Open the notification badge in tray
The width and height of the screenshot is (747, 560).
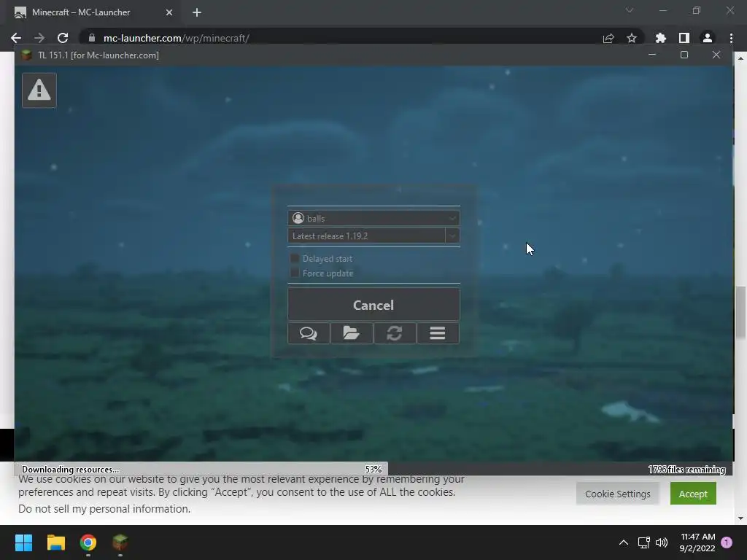(727, 542)
